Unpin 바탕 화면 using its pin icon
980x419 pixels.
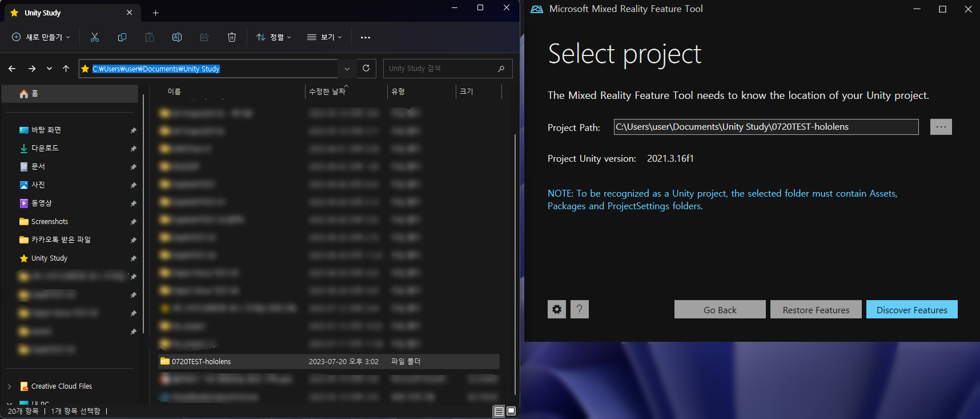tap(133, 130)
